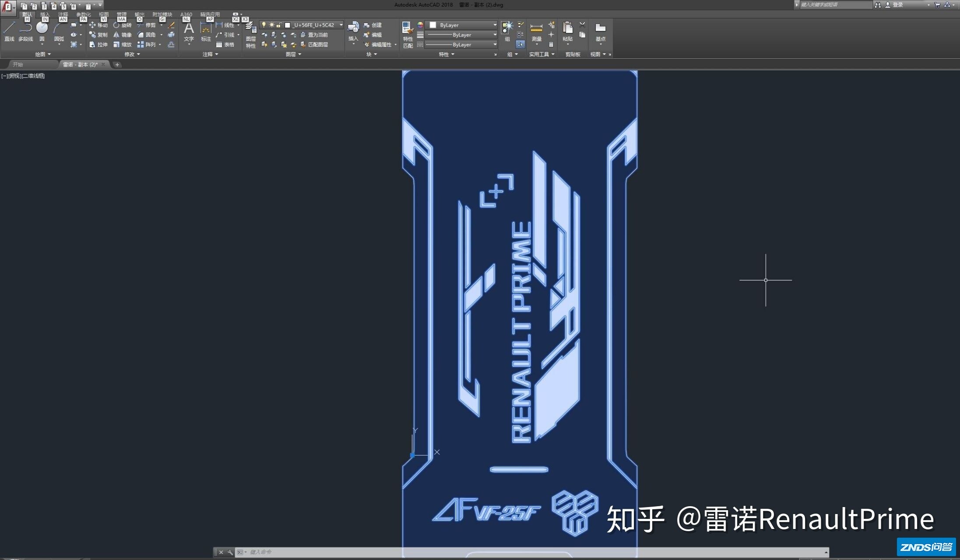Click the scissors Cut icon
The image size is (960, 560).
click(x=582, y=24)
